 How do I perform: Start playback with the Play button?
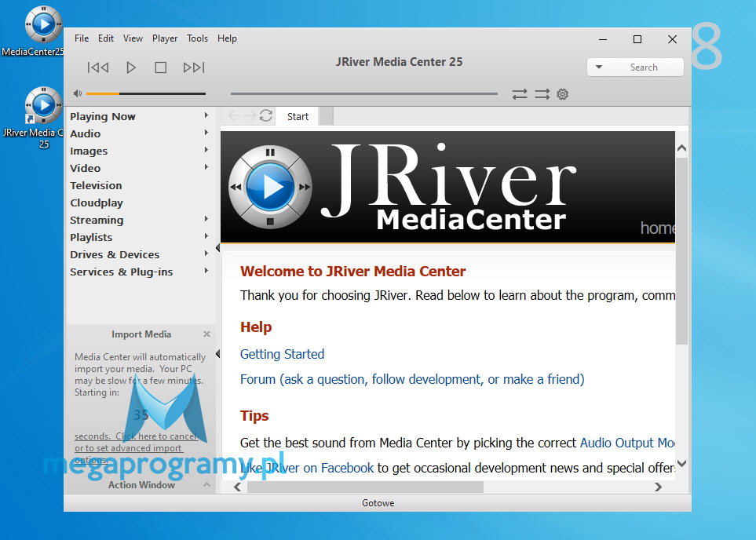coord(130,67)
